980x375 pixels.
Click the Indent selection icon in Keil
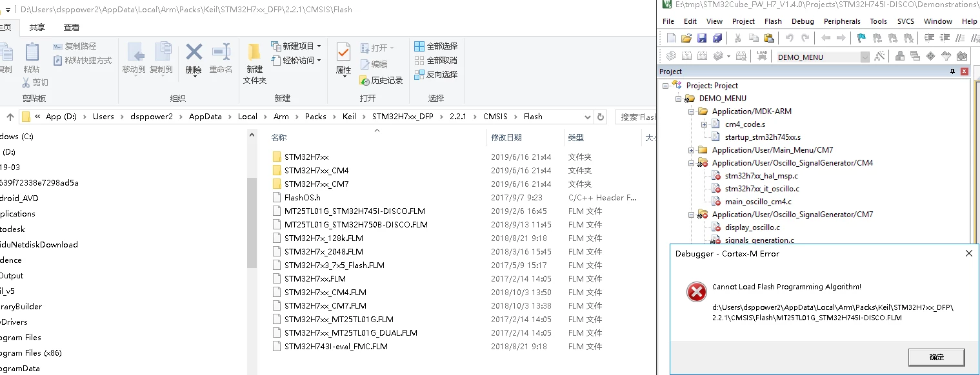(929, 38)
